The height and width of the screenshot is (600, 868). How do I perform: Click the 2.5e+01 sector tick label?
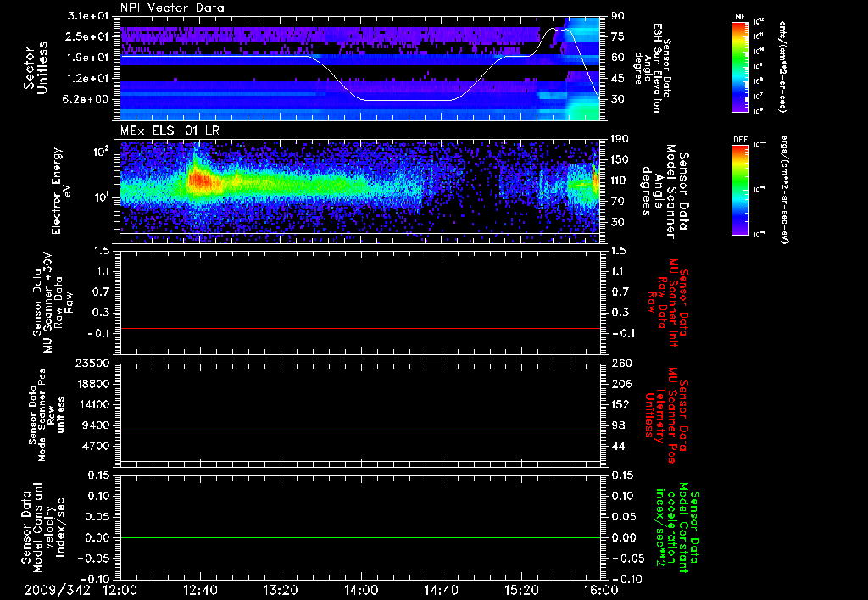[x=88, y=36]
